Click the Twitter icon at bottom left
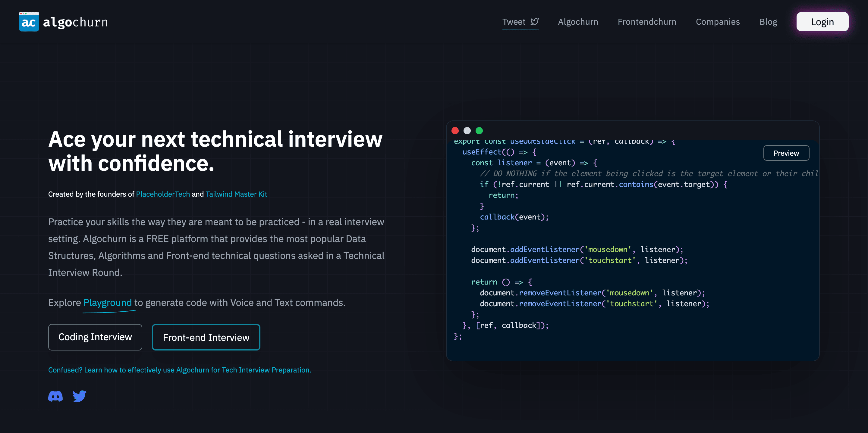 [x=80, y=396]
